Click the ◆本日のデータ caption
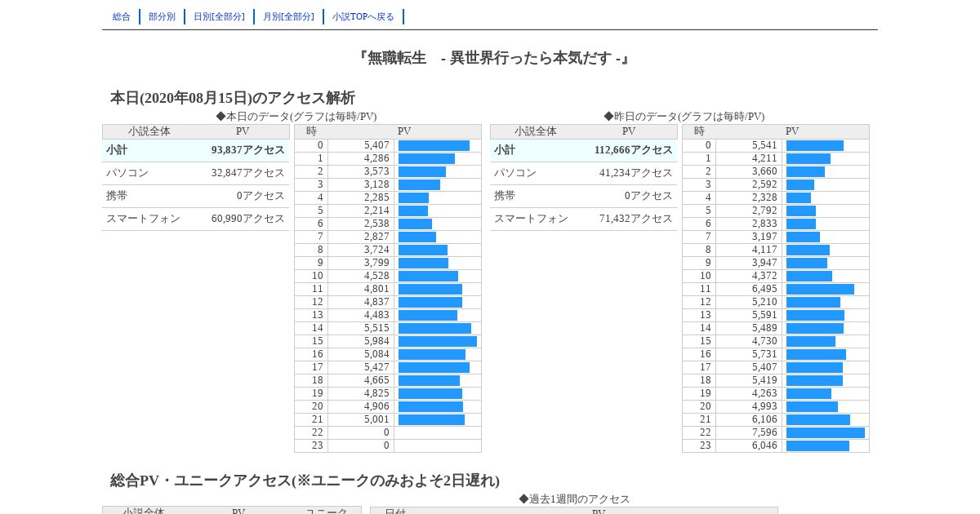 tap(296, 117)
